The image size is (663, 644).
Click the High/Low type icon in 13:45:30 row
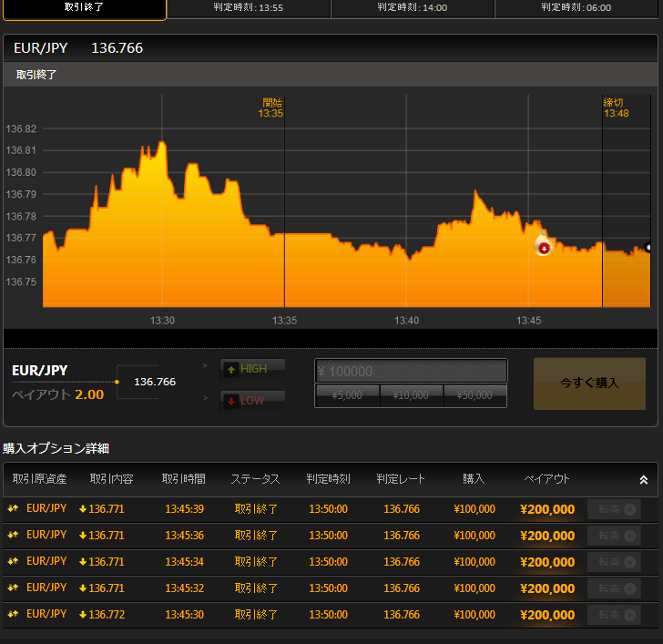pyautogui.click(x=13, y=614)
